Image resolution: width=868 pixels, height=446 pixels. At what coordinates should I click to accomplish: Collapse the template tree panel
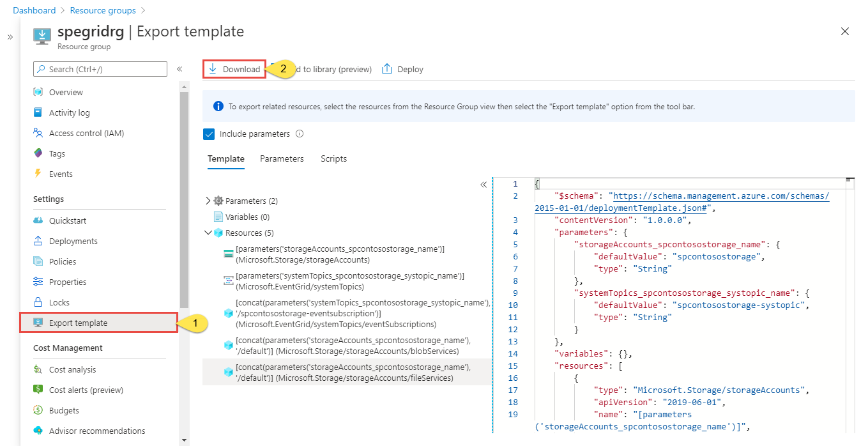click(483, 184)
